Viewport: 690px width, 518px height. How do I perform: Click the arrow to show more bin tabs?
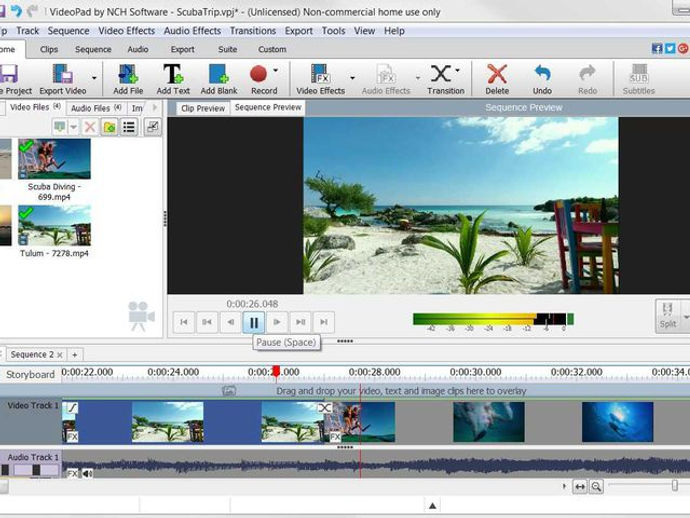coord(155,107)
